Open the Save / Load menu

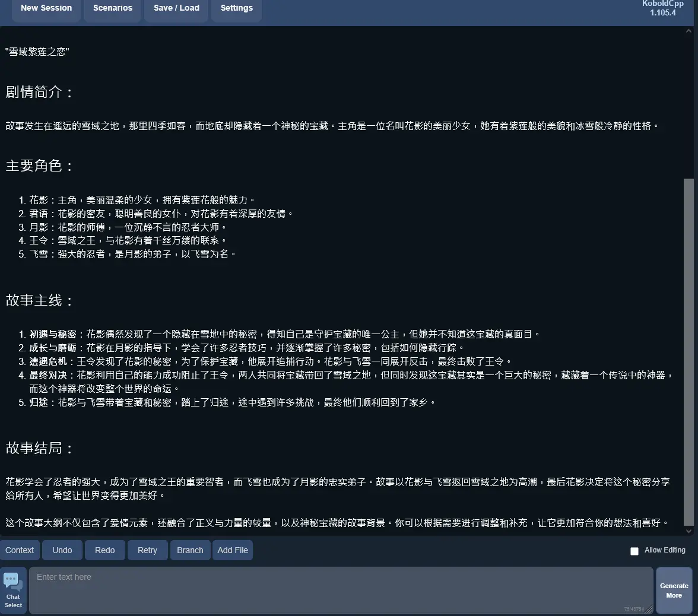point(176,8)
